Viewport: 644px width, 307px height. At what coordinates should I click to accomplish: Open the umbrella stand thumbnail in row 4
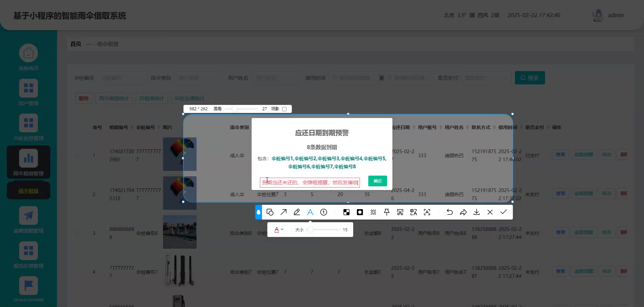[180, 271]
